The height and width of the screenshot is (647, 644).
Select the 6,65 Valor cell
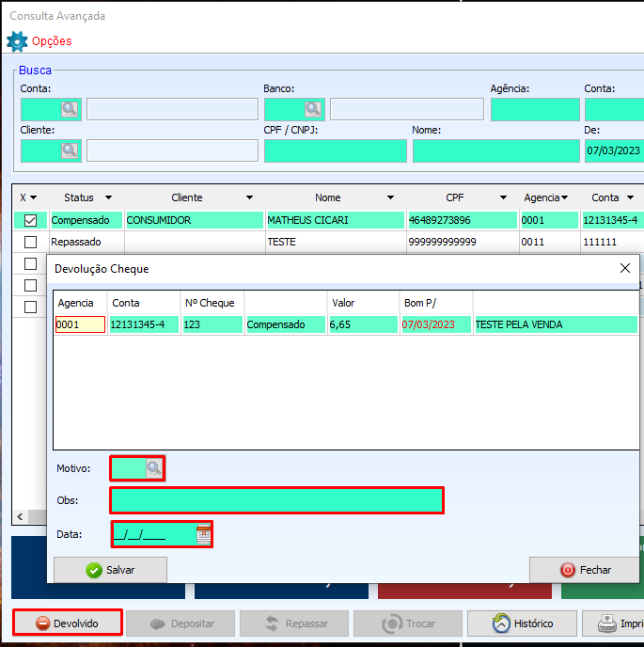[363, 324]
